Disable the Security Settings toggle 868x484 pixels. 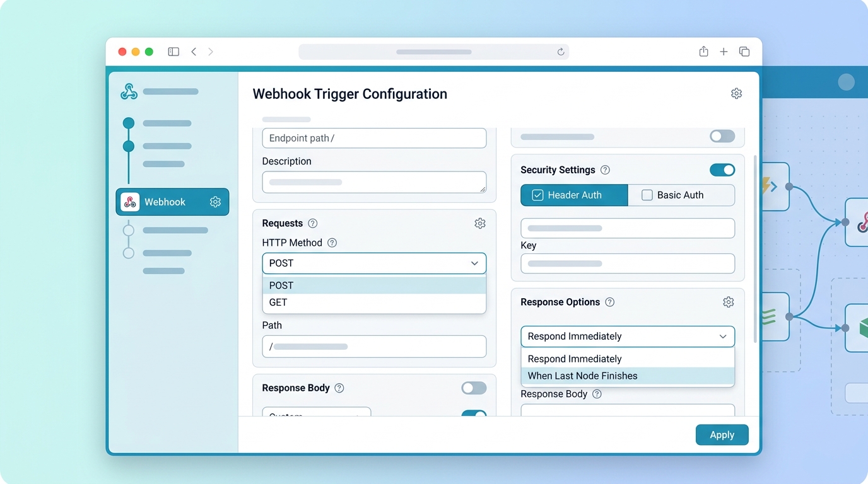(722, 170)
